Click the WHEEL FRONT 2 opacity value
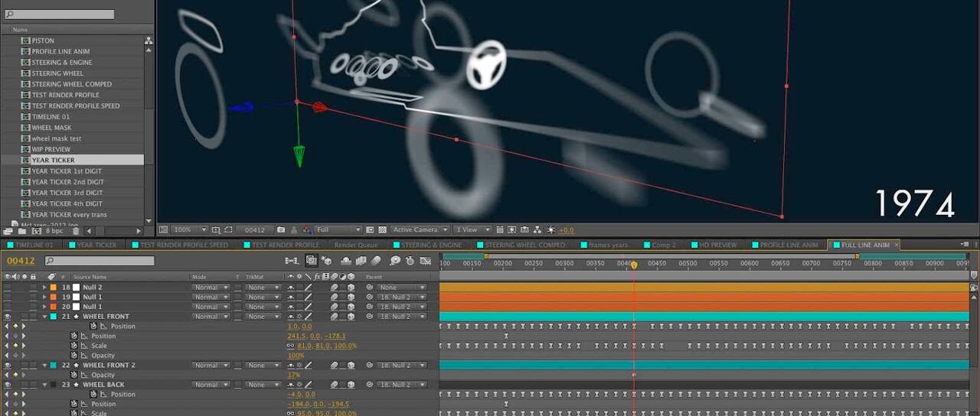Screen dimensions: 980x416 293,375
